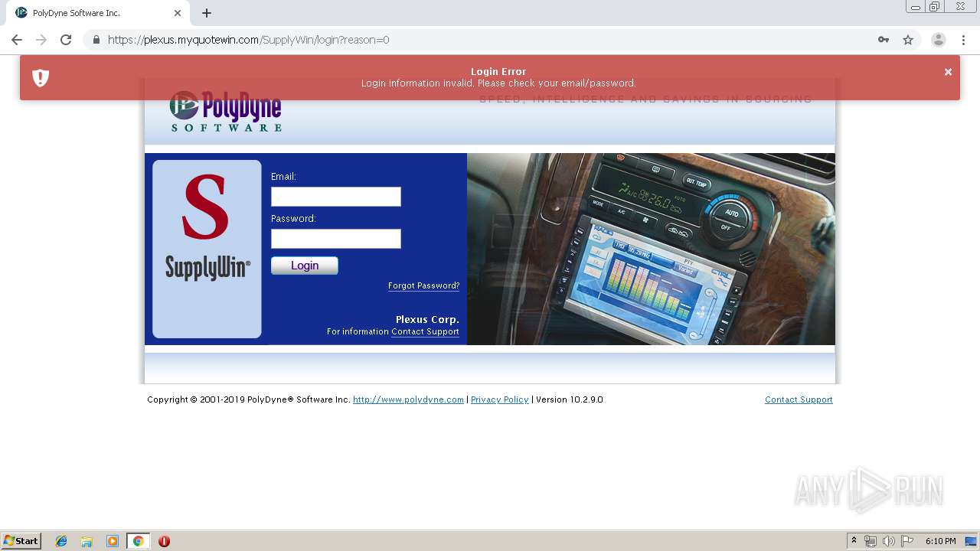This screenshot has height=551, width=980.
Task: Reload the page with refresh icon
Action: point(66,40)
